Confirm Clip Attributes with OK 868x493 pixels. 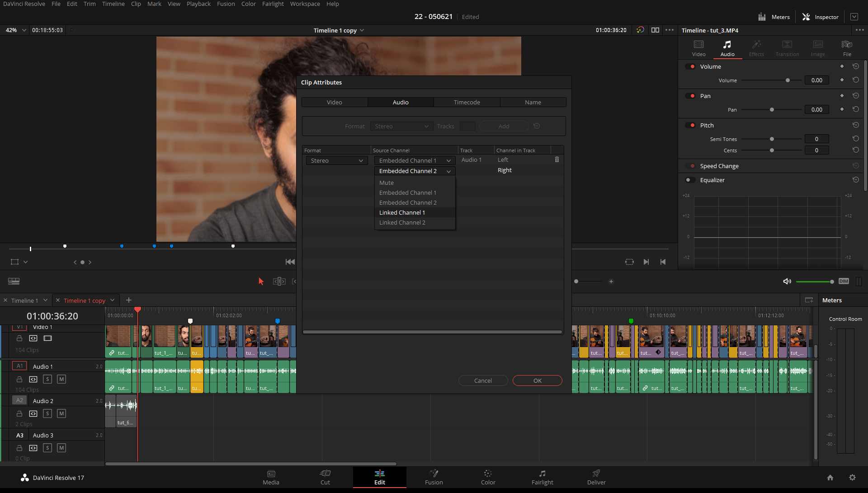[537, 380]
